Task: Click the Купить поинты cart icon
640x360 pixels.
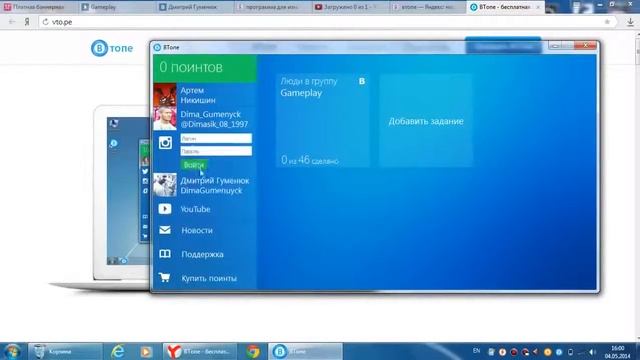Action: coord(165,278)
